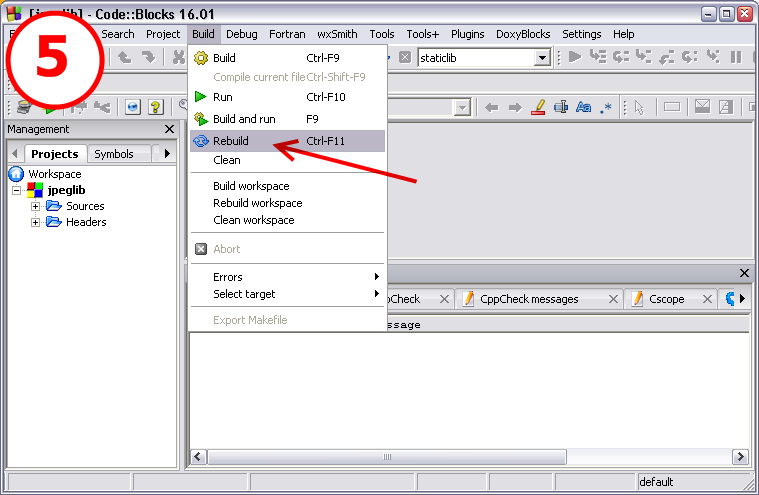This screenshot has height=495, width=759.
Task: Click the Next line debugger icon
Action: (x=622, y=57)
